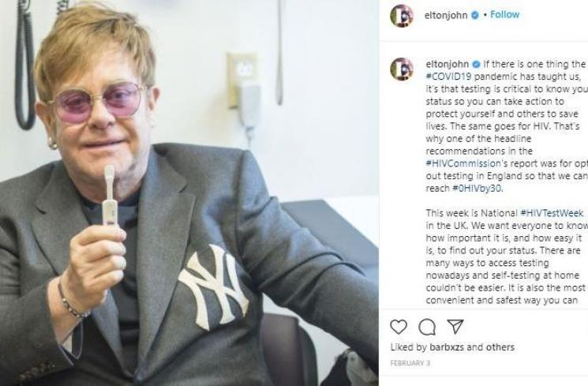This screenshot has width=588, height=386.
Task: Share the post via paper plane icon
Action: point(455,327)
